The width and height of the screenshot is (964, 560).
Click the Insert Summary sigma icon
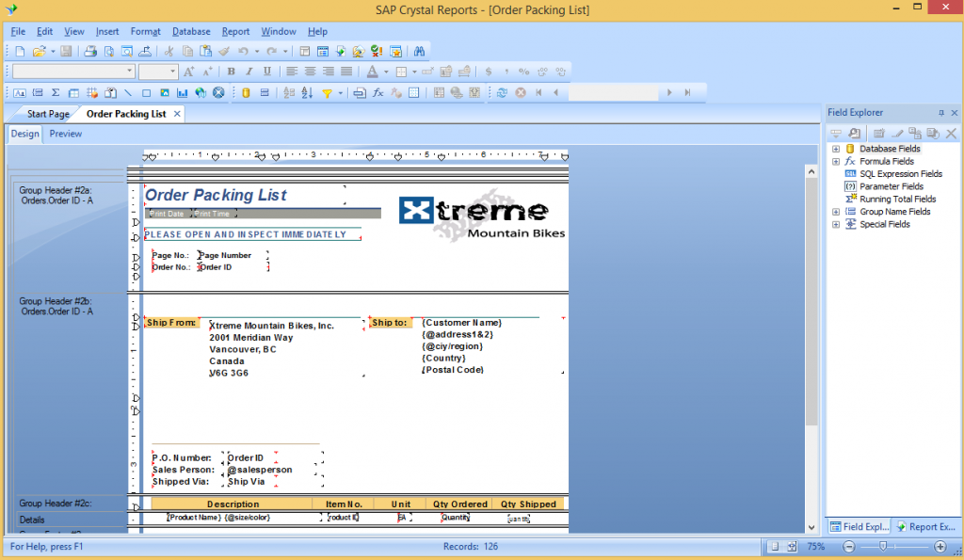tap(56, 93)
